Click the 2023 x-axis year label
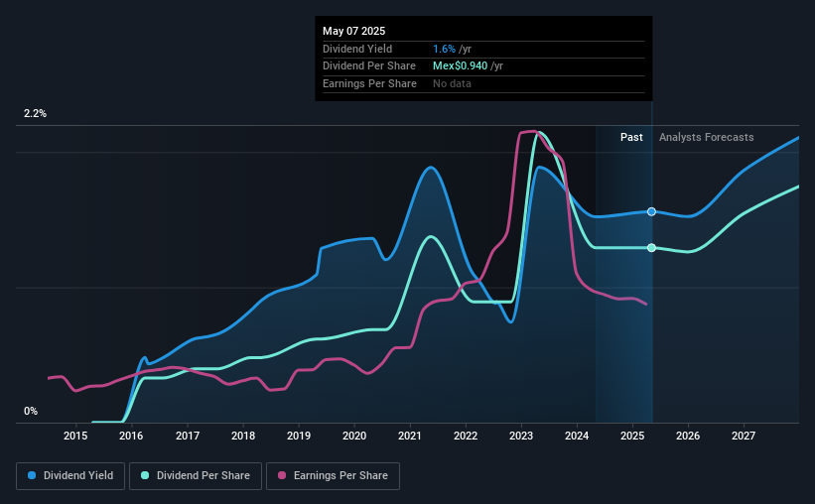Viewport: 815px width, 504px height. point(521,436)
